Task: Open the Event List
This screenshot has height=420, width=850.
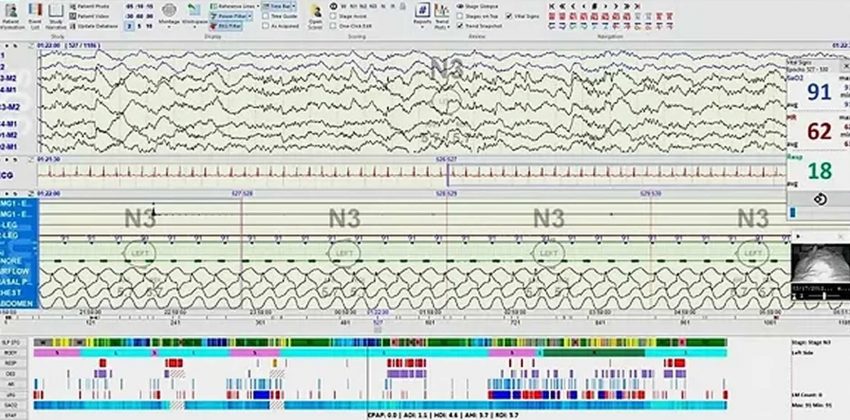Action: pos(35,15)
